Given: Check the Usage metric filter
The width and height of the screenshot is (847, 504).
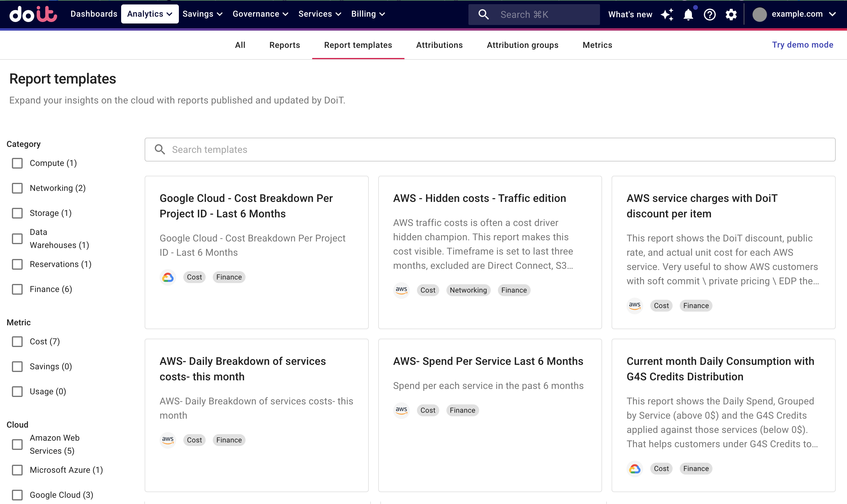Looking at the screenshot, I should [17, 391].
